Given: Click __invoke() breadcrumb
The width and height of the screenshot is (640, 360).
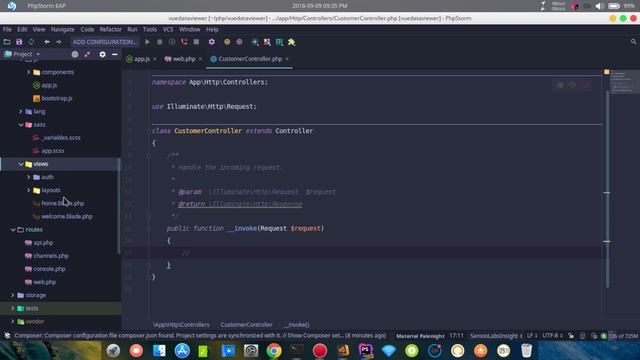Looking at the screenshot, I should coord(297,325).
